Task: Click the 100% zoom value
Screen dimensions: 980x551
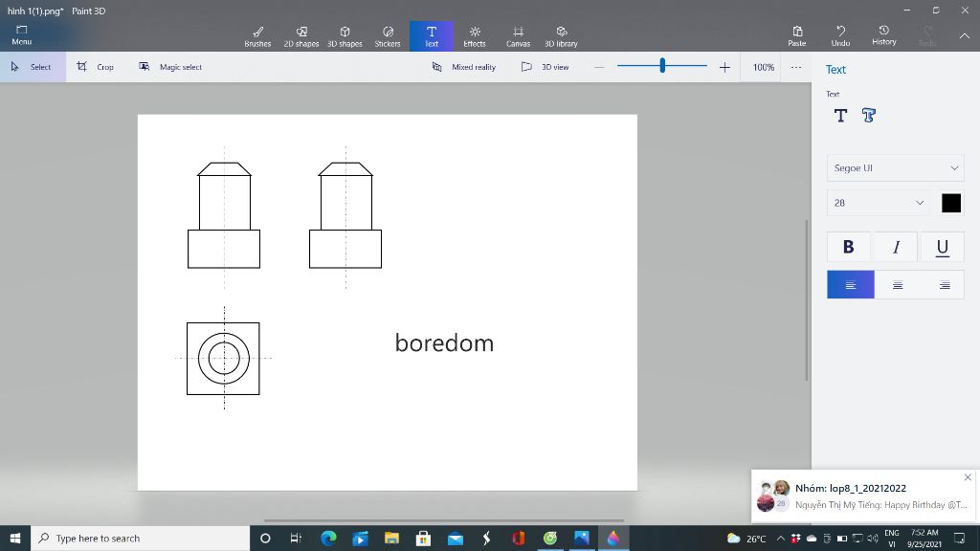Action: coord(763,67)
